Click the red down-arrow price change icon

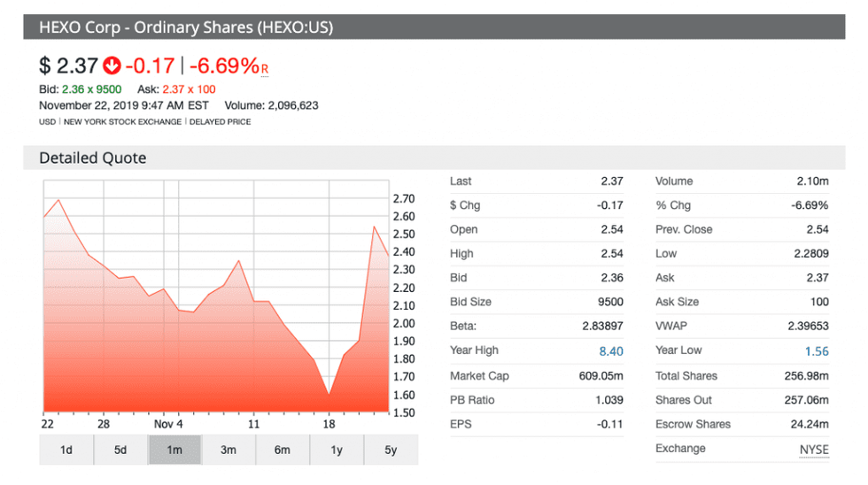(112, 66)
